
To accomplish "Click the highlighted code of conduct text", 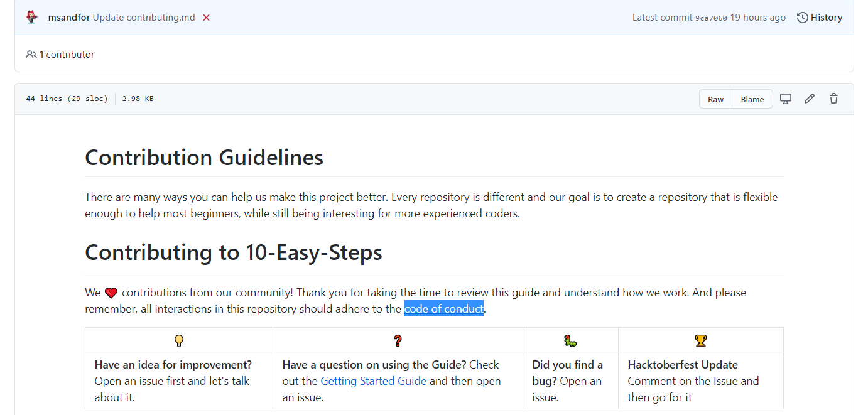I will click(x=443, y=308).
